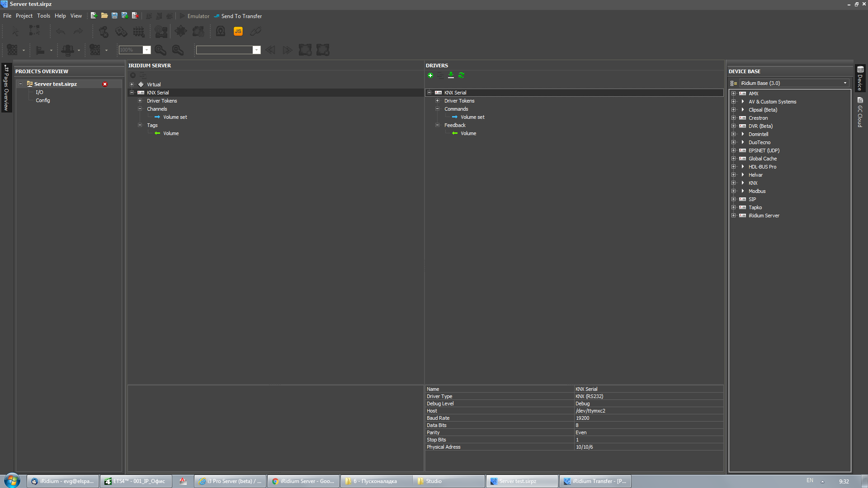Screen dimensions: 868x488
Task: Click the Save As icon with green arrow
Action: [x=125, y=16]
